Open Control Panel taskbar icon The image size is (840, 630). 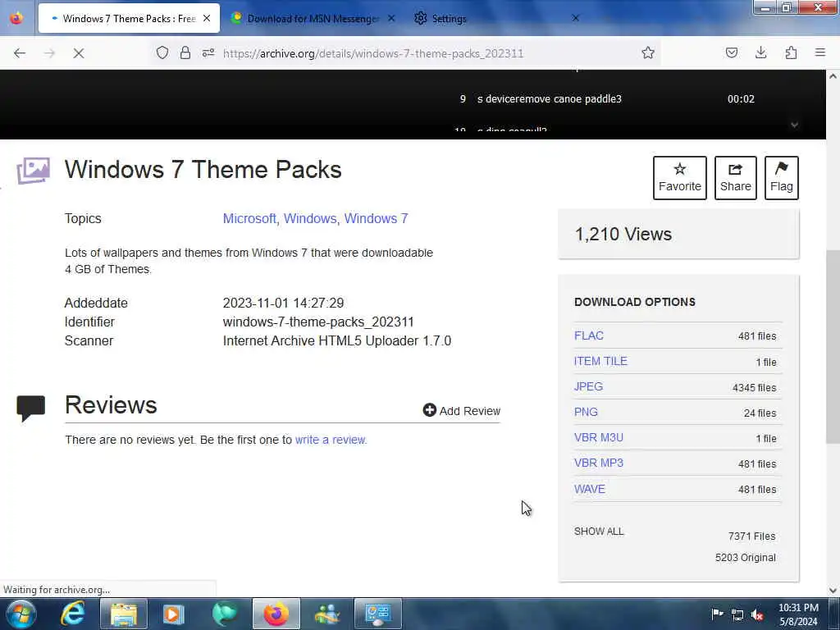[x=378, y=614]
